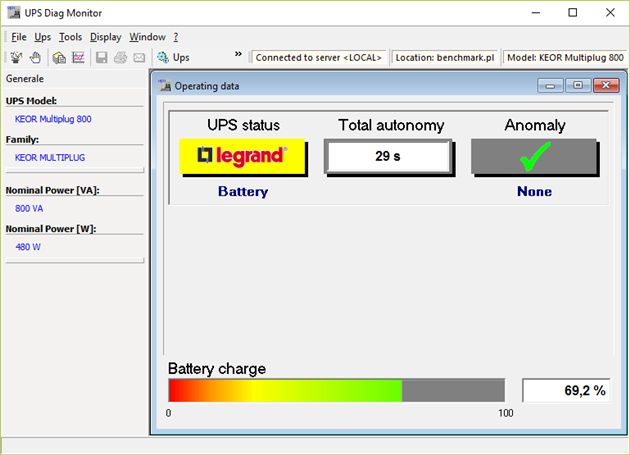Image resolution: width=630 pixels, height=455 pixels.
Task: Click the hand stop icon in toolbar
Action: [x=35, y=57]
